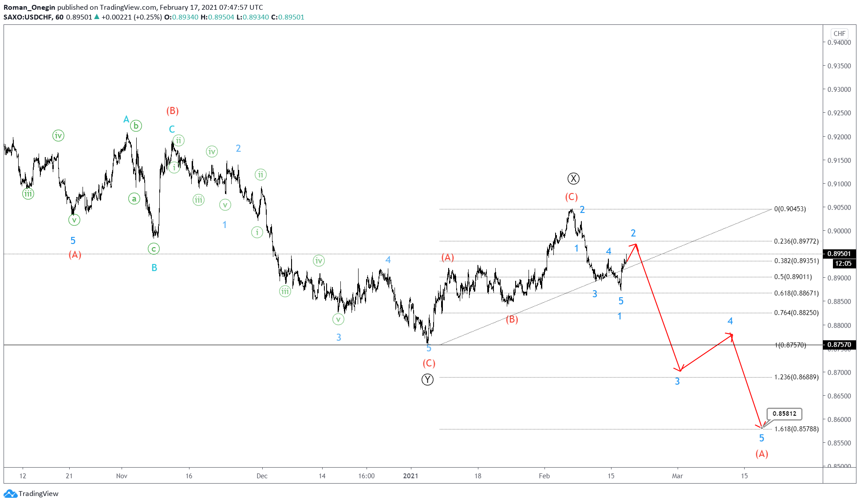Select the circled X wave label
The image size is (860, 504).
click(573, 179)
